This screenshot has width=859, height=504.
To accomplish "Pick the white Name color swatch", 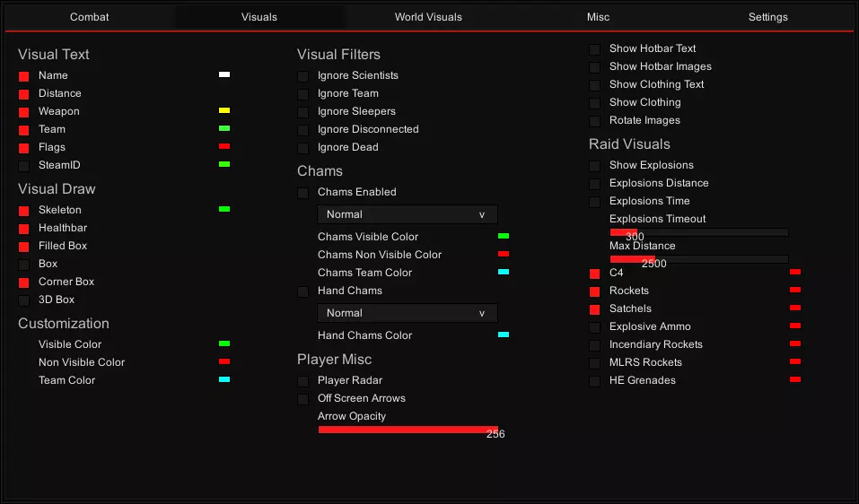I will click(x=224, y=75).
